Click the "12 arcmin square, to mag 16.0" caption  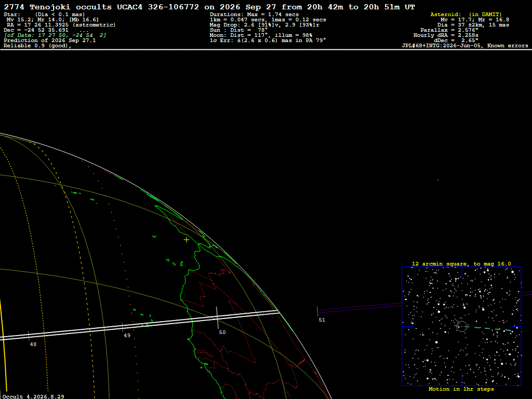coord(461,263)
